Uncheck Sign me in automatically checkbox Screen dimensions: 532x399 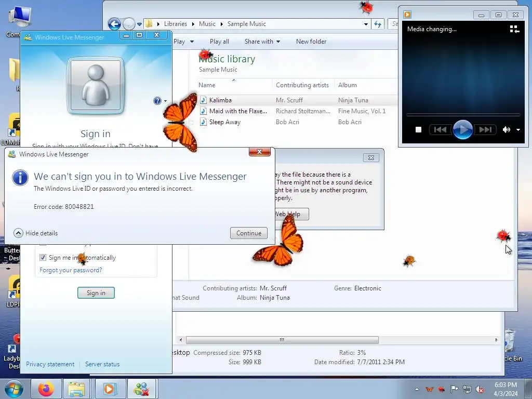pyautogui.click(x=43, y=258)
